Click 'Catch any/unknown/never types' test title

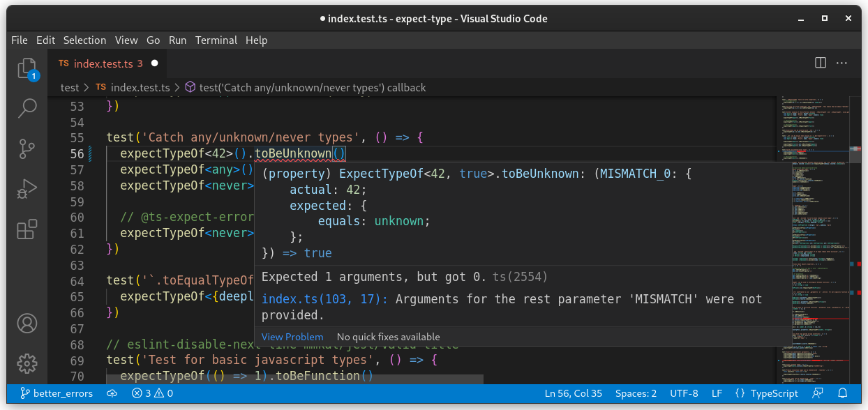(250, 138)
